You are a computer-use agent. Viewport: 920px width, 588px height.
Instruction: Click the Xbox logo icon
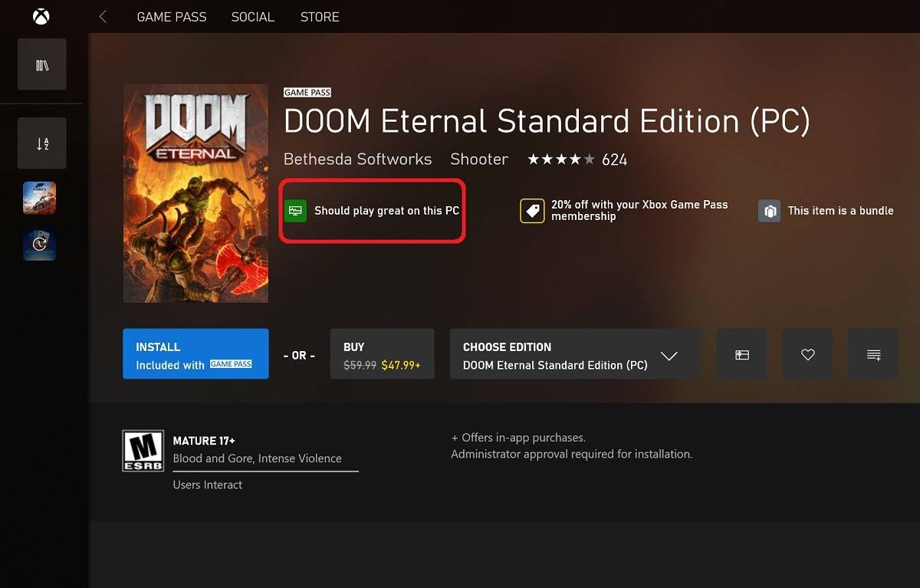pyautogui.click(x=41, y=16)
